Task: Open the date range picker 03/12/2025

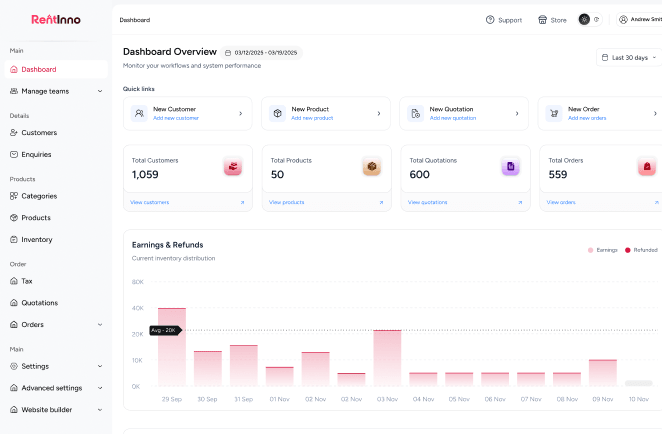Action: [x=261, y=53]
